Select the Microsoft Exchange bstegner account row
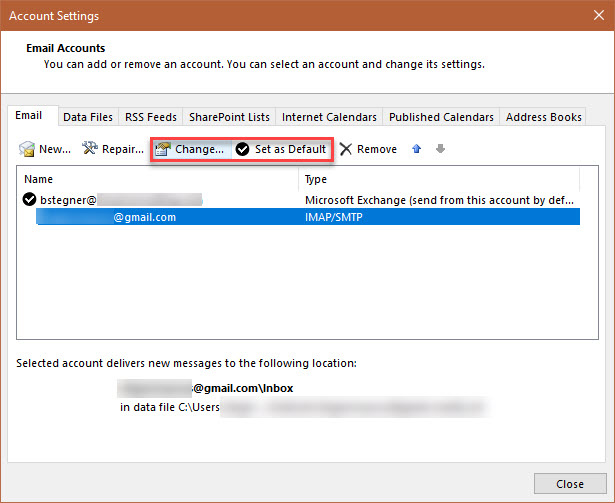 (x=300, y=200)
